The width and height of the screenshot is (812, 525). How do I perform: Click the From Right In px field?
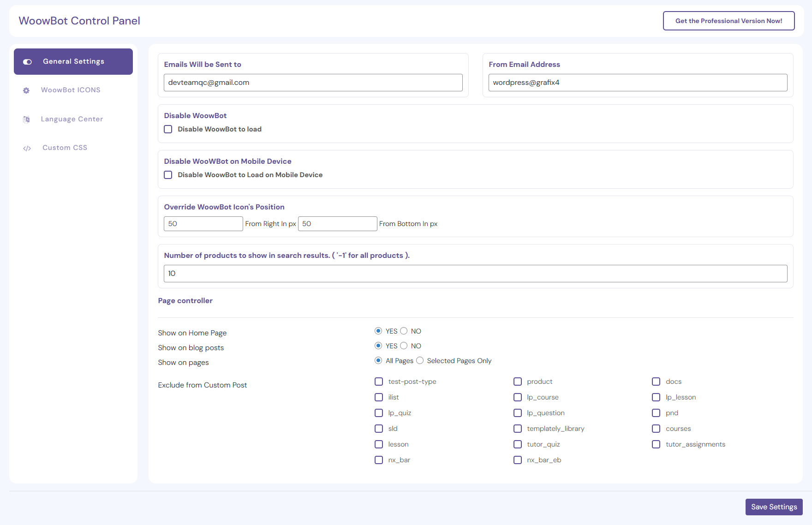[x=203, y=224]
